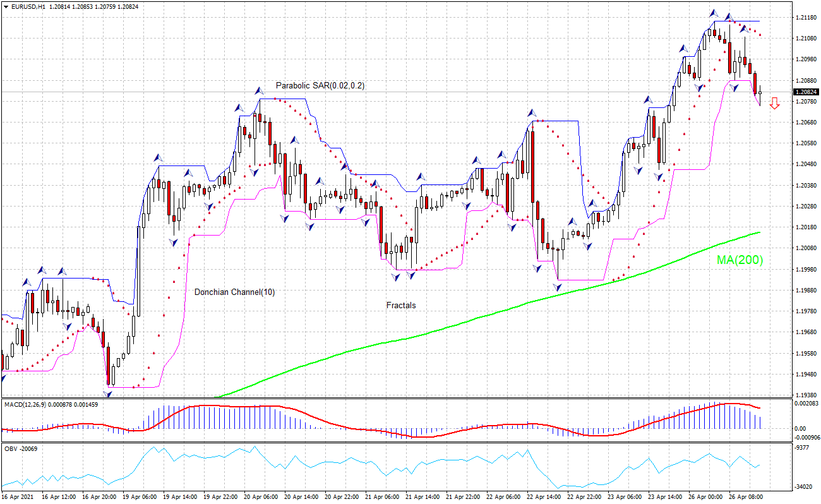Click the Fractals text label
821x504 pixels.
pyautogui.click(x=401, y=304)
